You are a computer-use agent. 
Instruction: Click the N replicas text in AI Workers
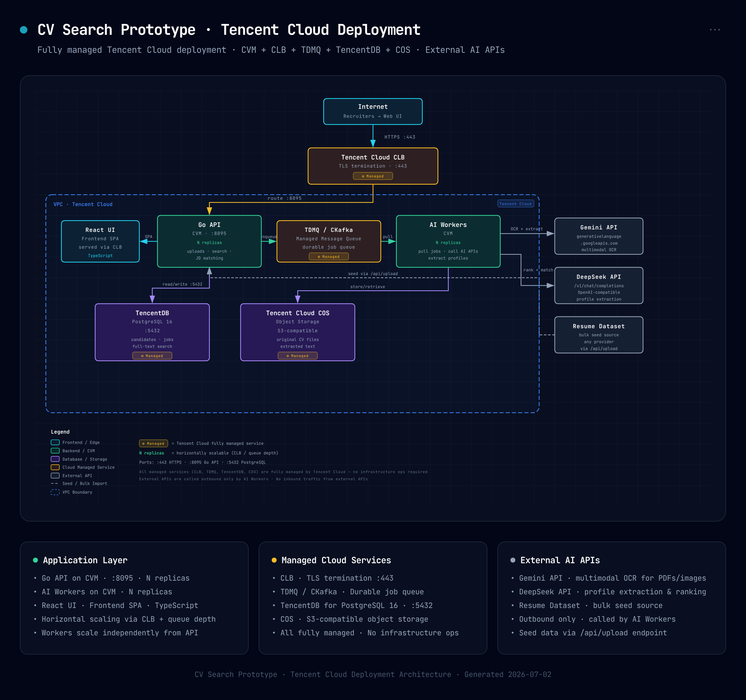click(448, 243)
